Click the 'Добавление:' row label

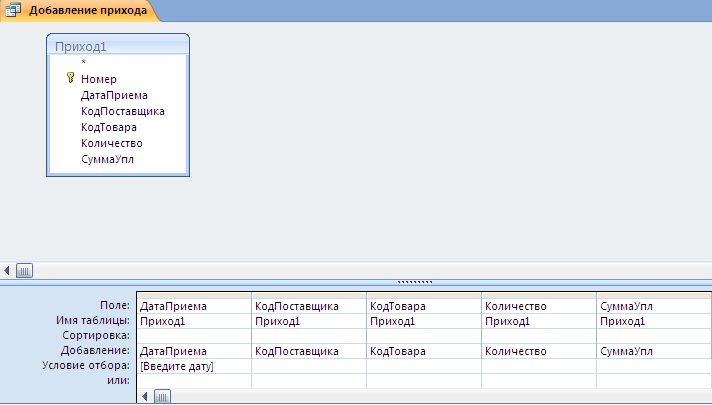pyautogui.click(x=95, y=350)
